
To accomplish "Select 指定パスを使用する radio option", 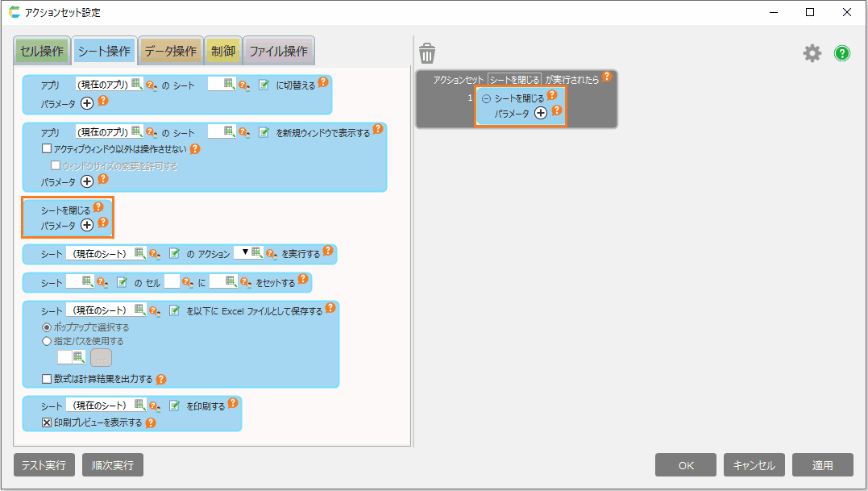I will 47,341.
